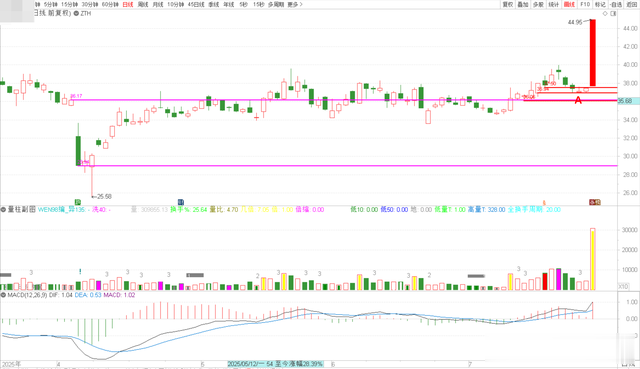Click the blue event marker below the chart

[x=181, y=202]
